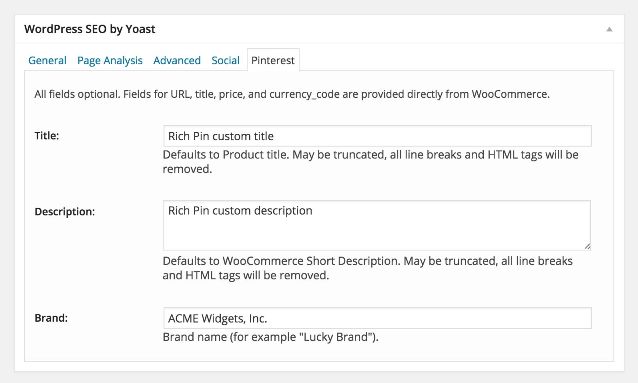The width and height of the screenshot is (638, 383).
Task: Click the Title: field label
Action: pyautogui.click(x=47, y=136)
